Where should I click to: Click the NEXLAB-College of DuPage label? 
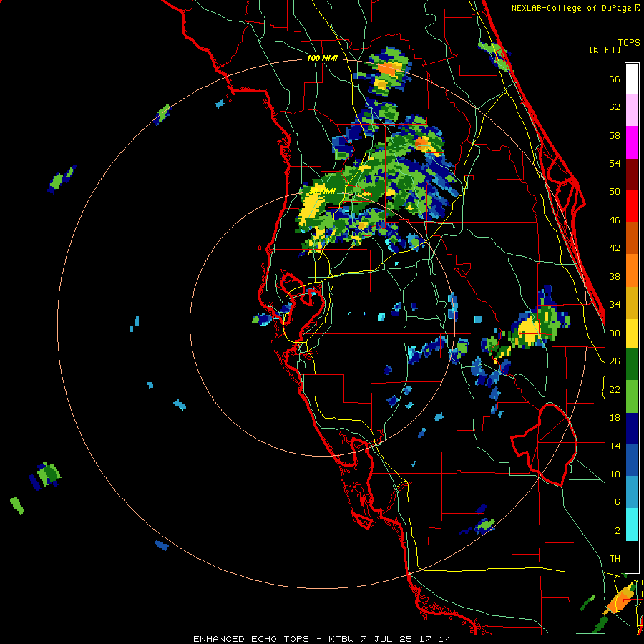click(x=572, y=8)
